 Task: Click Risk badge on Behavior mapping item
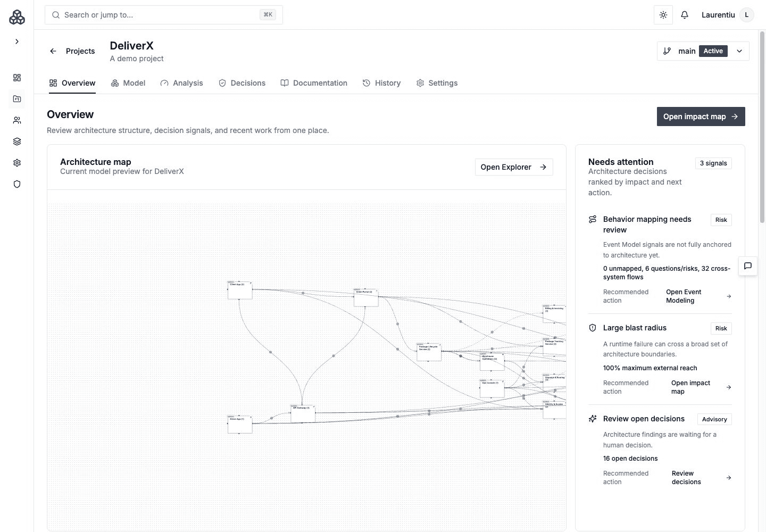[721, 220]
